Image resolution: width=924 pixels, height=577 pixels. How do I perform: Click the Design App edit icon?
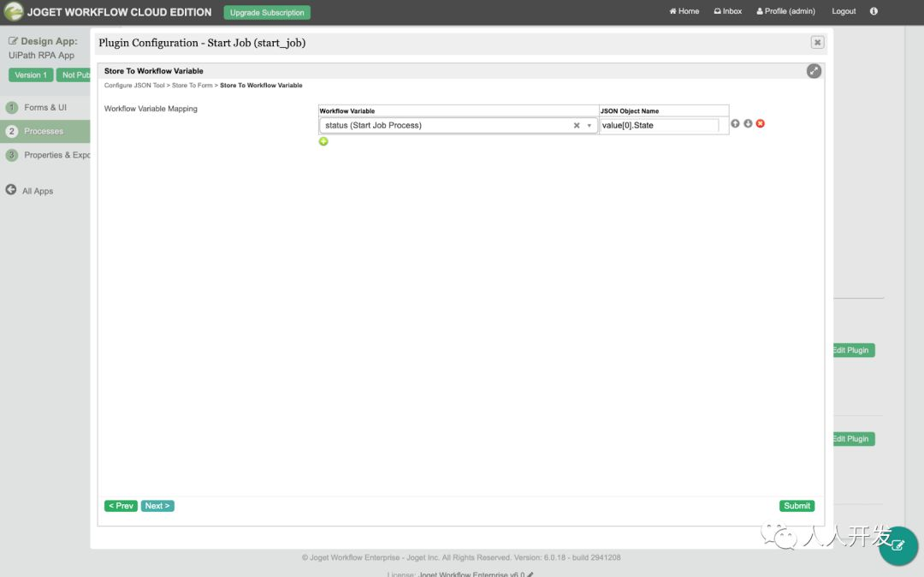(13, 41)
